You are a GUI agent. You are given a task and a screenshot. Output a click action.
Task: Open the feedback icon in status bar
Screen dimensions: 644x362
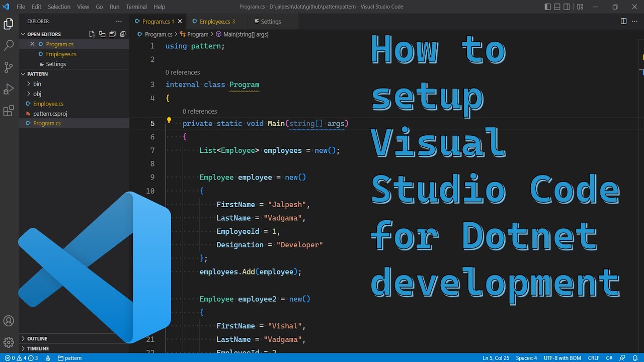[623, 358]
